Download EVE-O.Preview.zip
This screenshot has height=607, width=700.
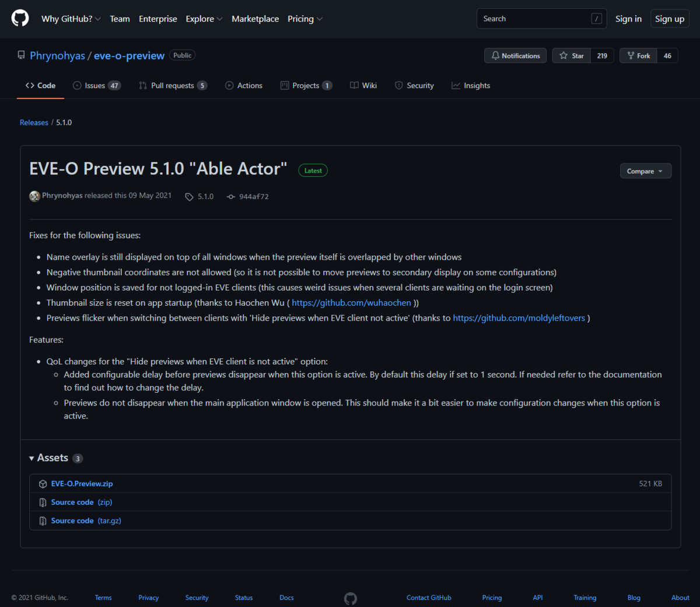[82, 484]
